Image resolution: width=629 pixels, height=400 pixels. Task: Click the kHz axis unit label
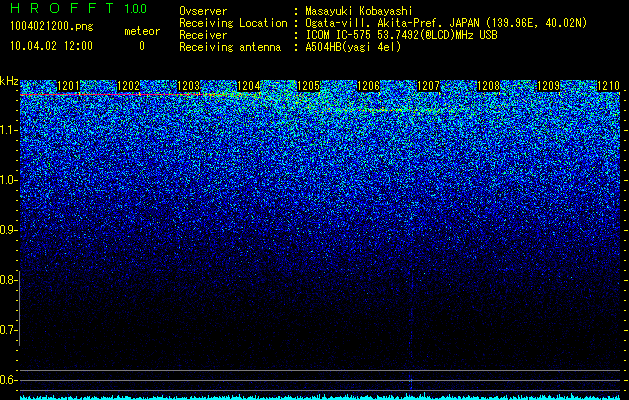pos(9,82)
